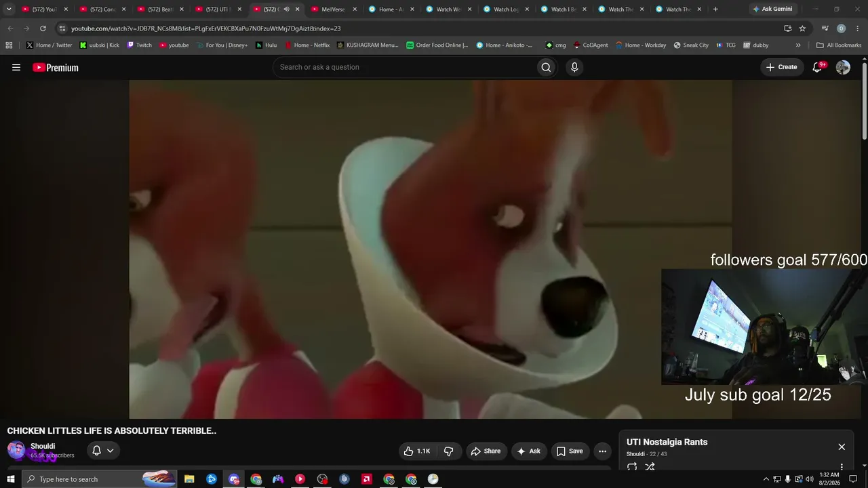The width and height of the screenshot is (868, 488).
Task: Reload the current page
Action: click(43, 28)
